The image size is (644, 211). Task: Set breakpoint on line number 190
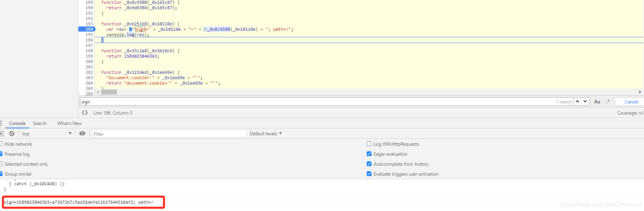[89, 8]
